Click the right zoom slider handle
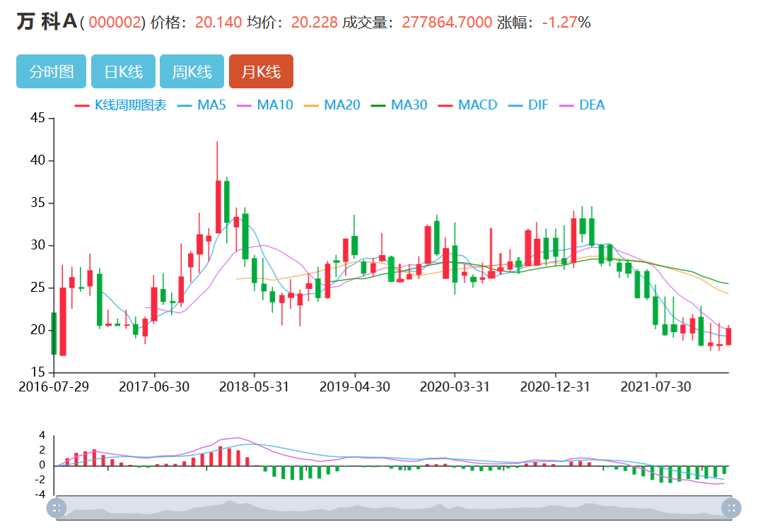Screen dimensions: 779x532 [731, 507]
